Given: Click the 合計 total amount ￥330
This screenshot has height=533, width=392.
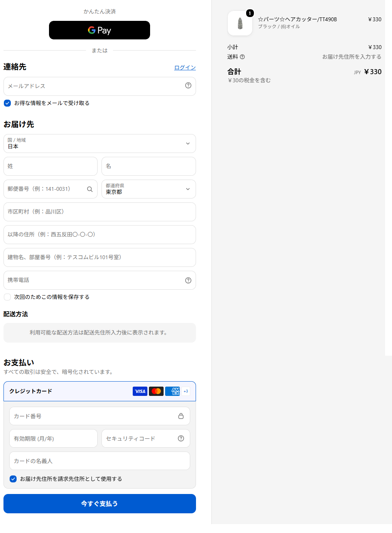Looking at the screenshot, I should click(x=373, y=72).
